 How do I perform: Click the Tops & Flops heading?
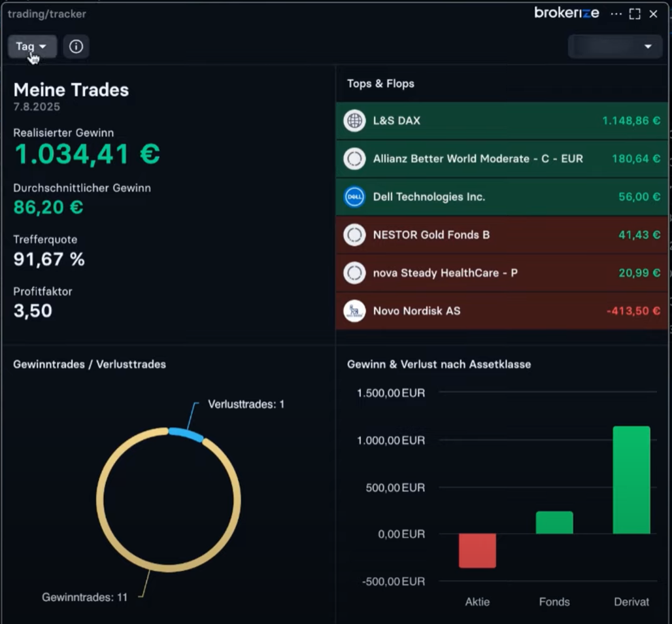point(380,84)
